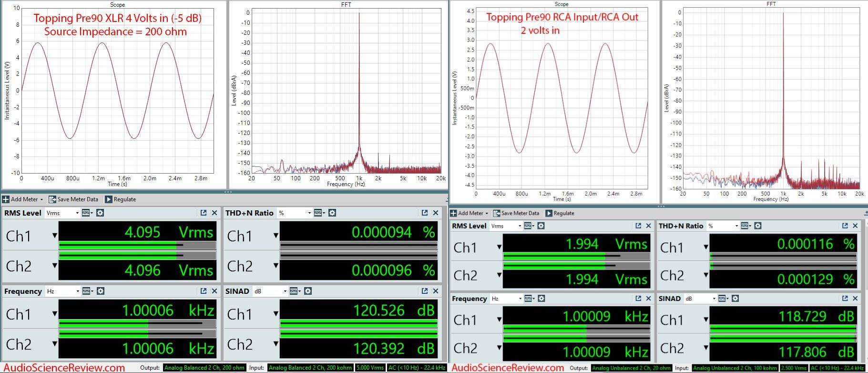Image resolution: width=868 pixels, height=373 pixels.
Task: Open settings gear of RCA Frequency meter
Action: 541,299
